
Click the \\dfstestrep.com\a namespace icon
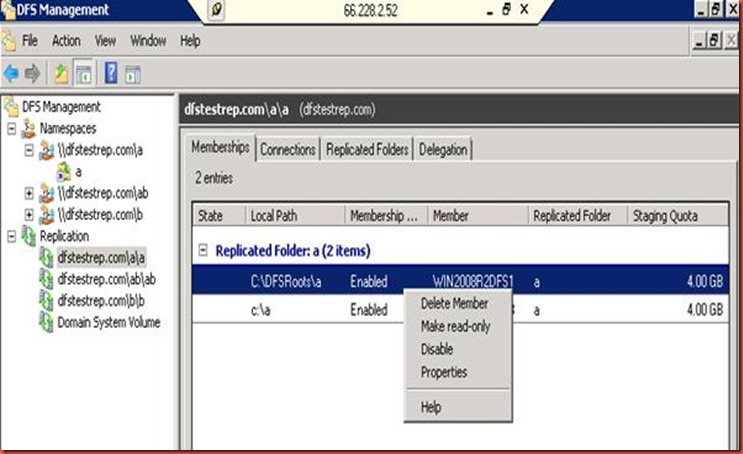tap(46, 150)
